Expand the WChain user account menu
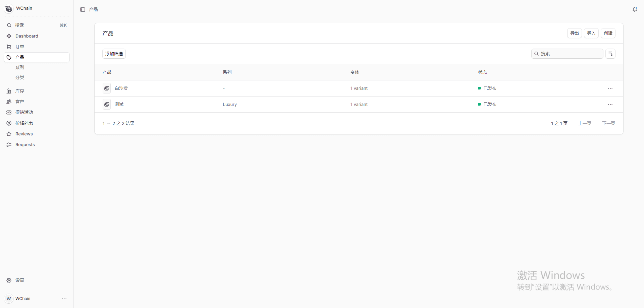 point(64,299)
